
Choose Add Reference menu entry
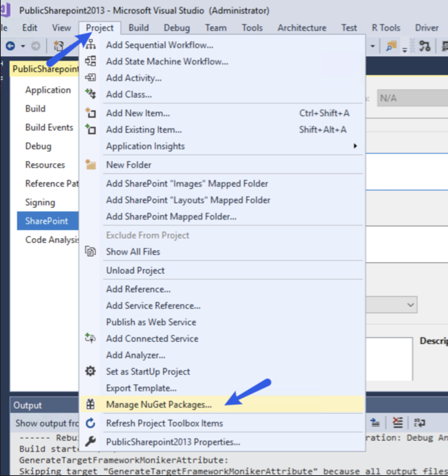tap(222, 289)
